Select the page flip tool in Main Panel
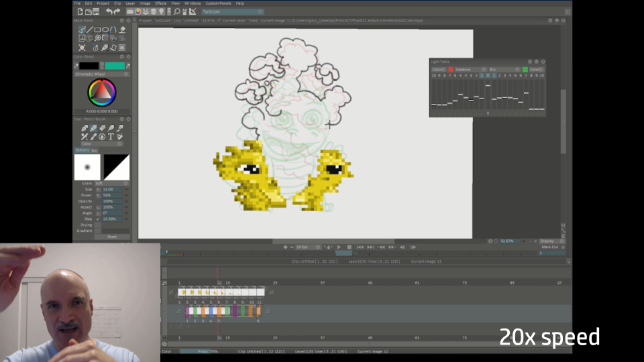Image resolution: width=644 pixels, height=362 pixels. pyautogui.click(x=113, y=48)
